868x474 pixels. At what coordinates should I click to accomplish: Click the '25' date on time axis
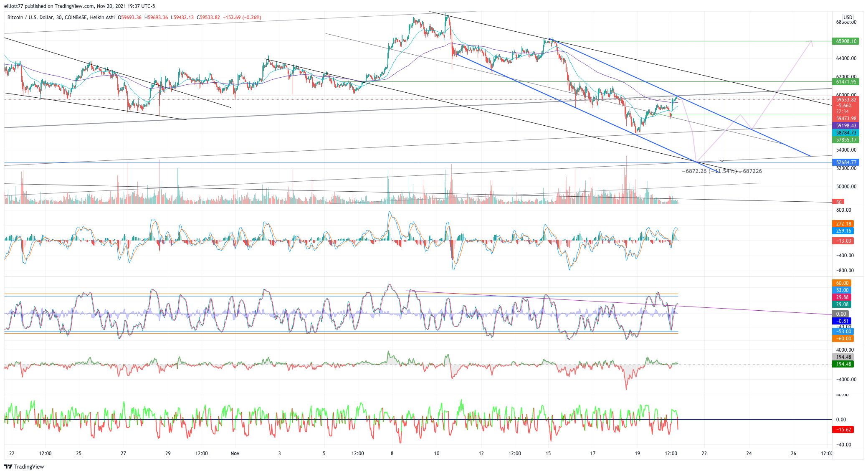click(79, 454)
